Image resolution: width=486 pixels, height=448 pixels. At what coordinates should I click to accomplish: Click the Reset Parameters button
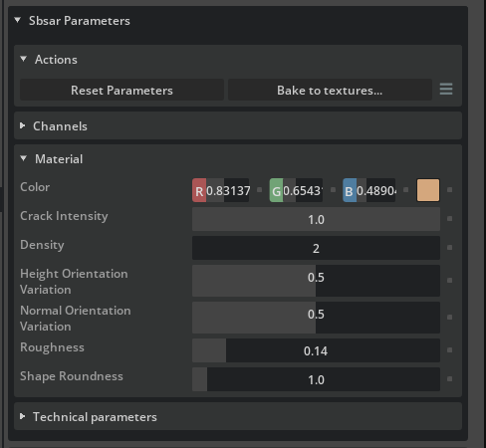click(x=121, y=90)
